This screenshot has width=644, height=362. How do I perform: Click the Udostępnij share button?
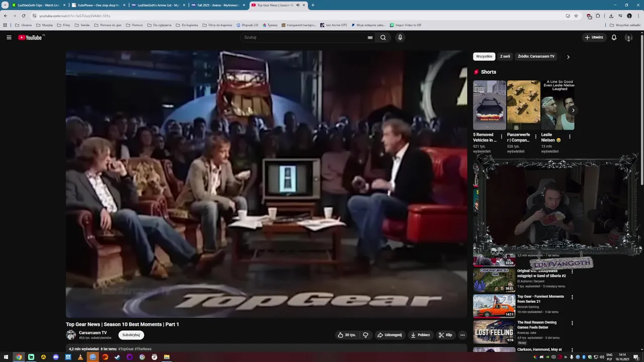coord(389,335)
